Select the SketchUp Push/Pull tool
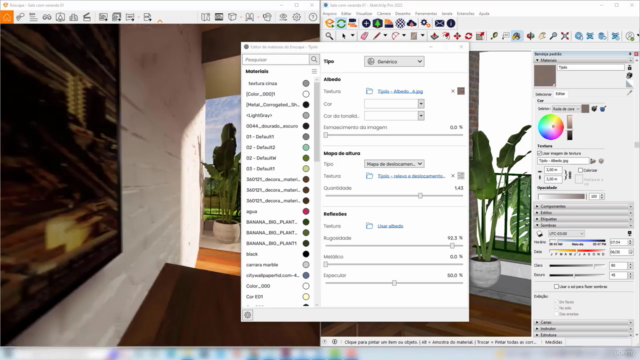The height and width of the screenshot is (360, 640). pyautogui.click(x=434, y=36)
